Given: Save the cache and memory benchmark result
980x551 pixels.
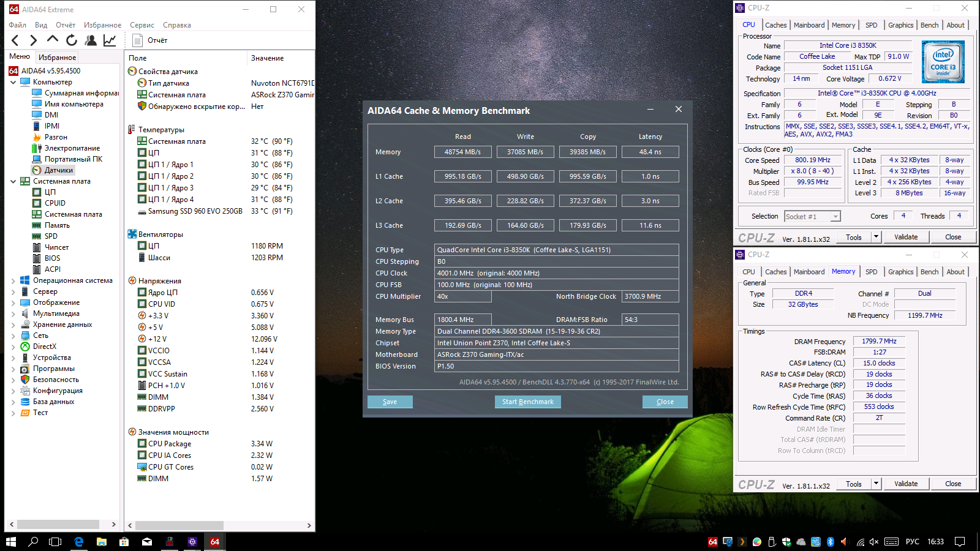Looking at the screenshot, I should (x=390, y=402).
